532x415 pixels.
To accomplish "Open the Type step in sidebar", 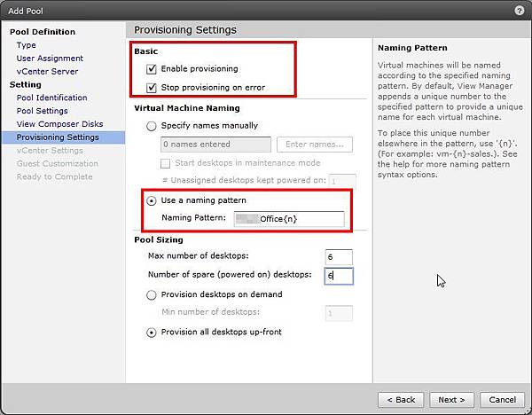I will coord(26,45).
